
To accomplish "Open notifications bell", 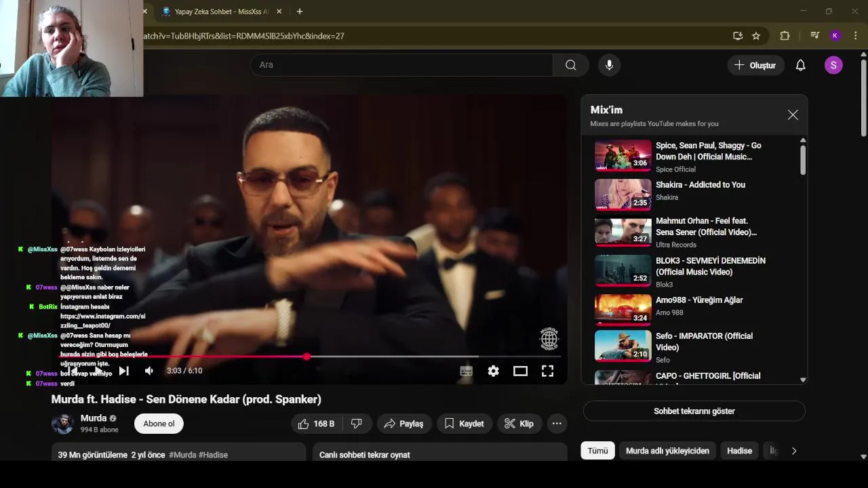I will point(800,65).
